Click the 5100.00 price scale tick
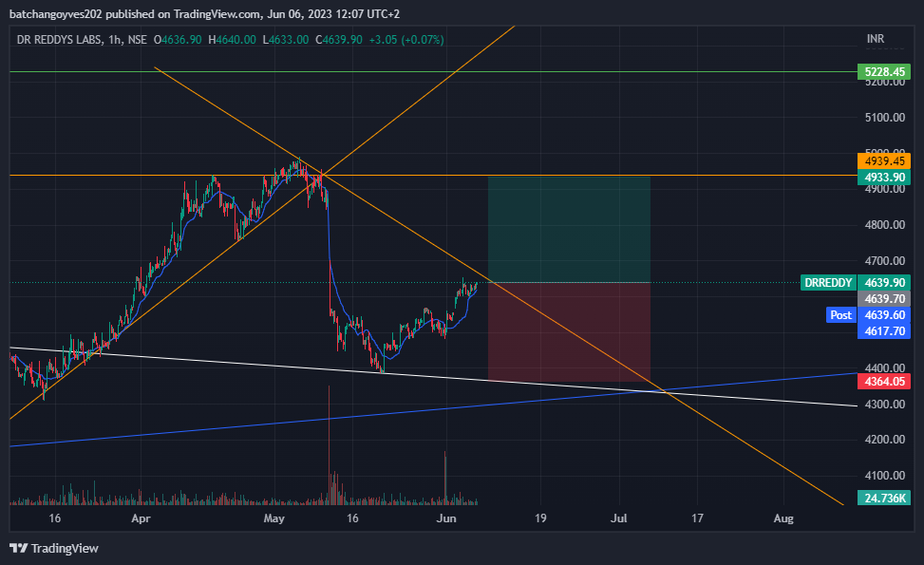The image size is (924, 565). click(884, 117)
